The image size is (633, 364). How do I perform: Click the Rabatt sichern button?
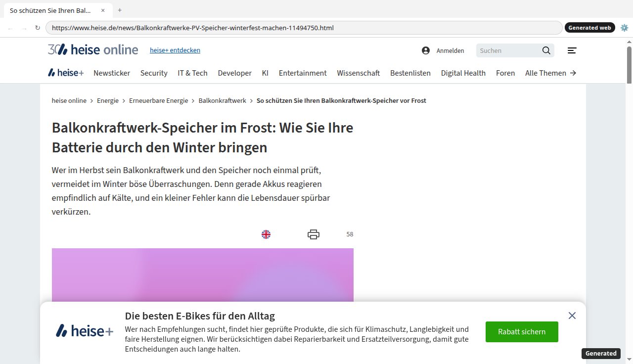tap(522, 332)
